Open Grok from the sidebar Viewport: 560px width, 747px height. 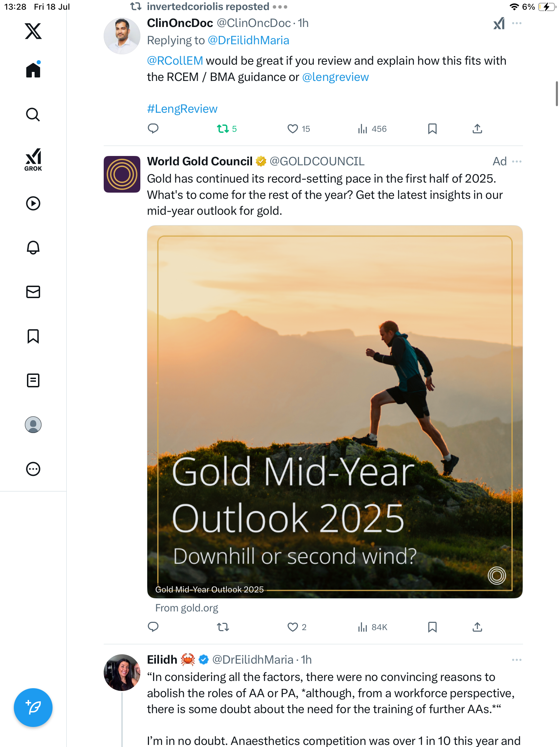[x=33, y=159]
